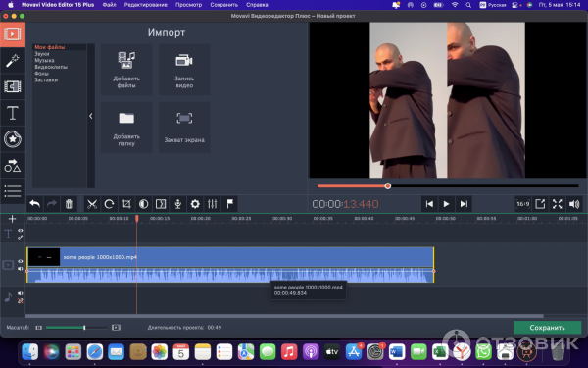Click the timeline scale slider
The width and height of the screenshot is (588, 368).
pyautogui.click(x=76, y=328)
